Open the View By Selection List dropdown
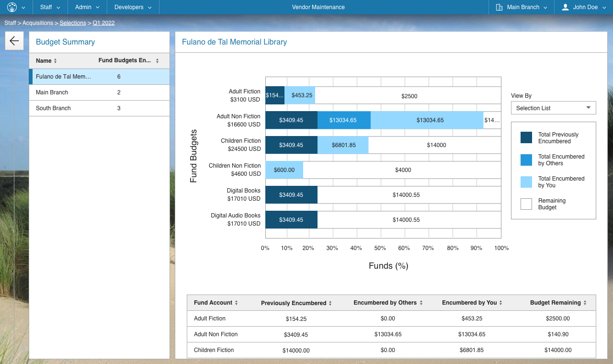The height and width of the screenshot is (364, 613). [553, 108]
